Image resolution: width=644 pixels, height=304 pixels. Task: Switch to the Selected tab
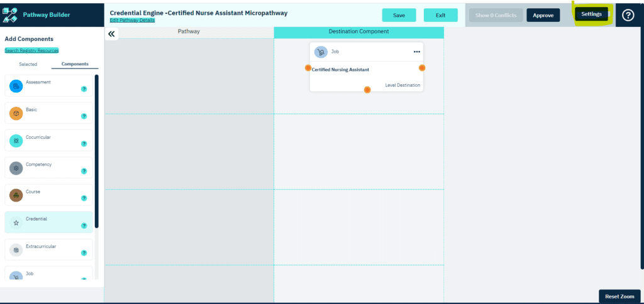point(28,65)
